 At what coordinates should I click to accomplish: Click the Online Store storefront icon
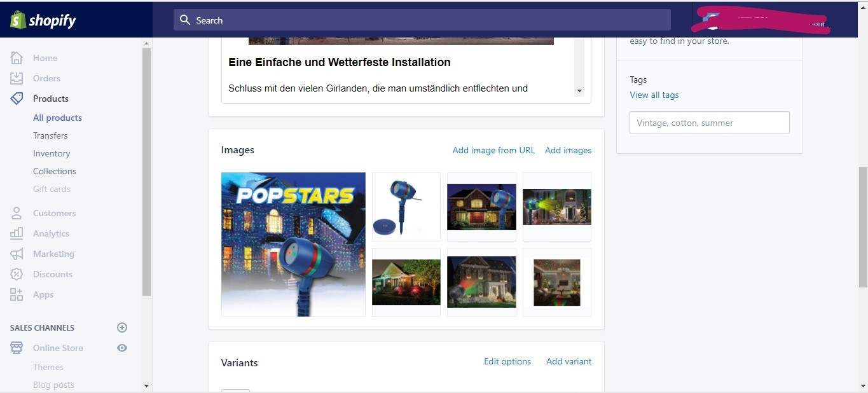[x=17, y=348]
